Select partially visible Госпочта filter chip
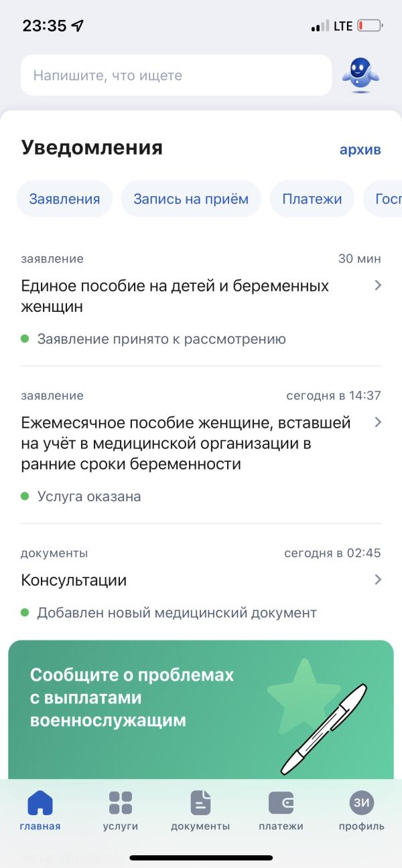The width and height of the screenshot is (402, 868). [383, 199]
